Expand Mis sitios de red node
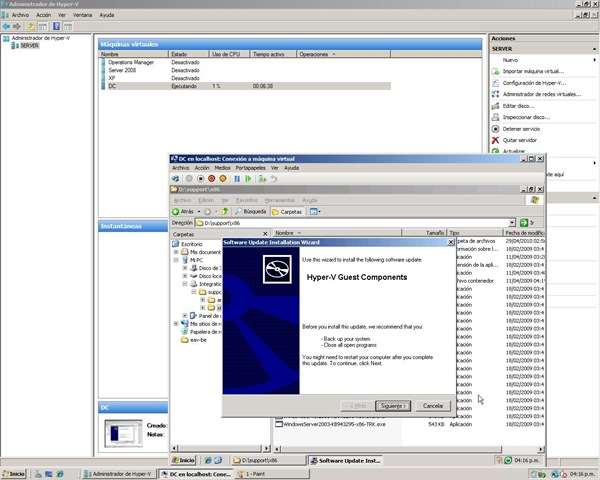600x480 pixels. point(176,324)
